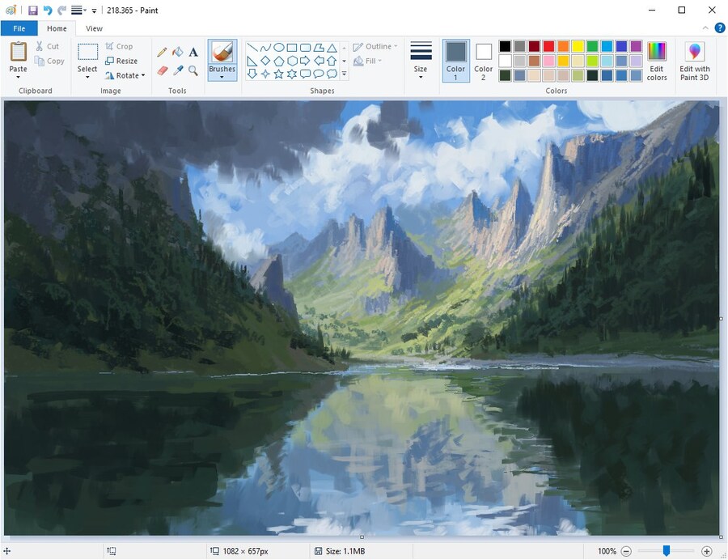This screenshot has width=728, height=560.
Task: Click Edit with Paint 3D
Action: click(x=695, y=61)
